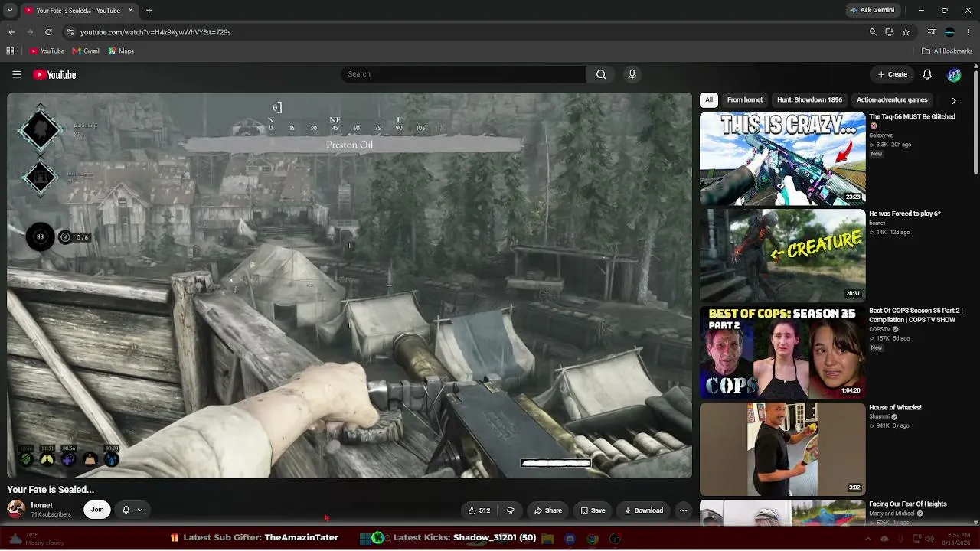Open the YouTube guide hamburger menu

[16, 74]
